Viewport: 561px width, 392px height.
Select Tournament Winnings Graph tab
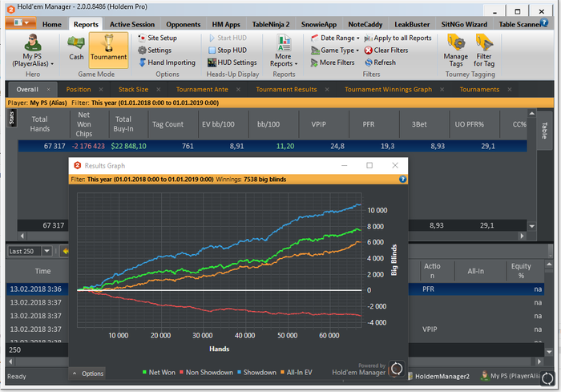point(388,90)
